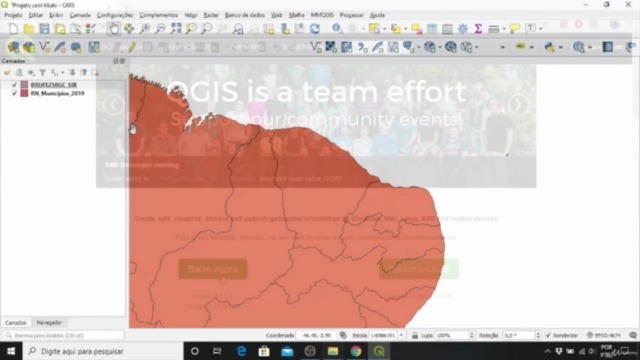Image resolution: width=640 pixels, height=360 pixels.
Task: Click the Zoom Full extent icon
Action: 176,29
